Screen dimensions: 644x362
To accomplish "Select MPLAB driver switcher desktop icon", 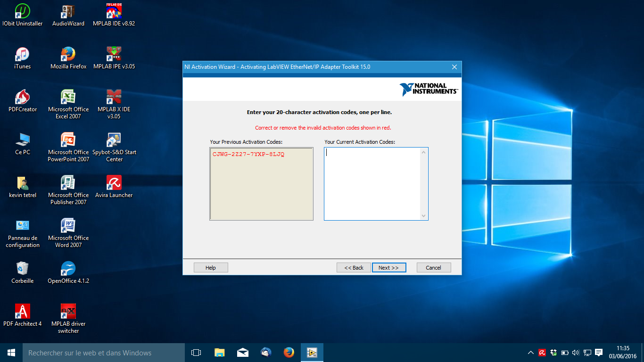I will pyautogui.click(x=68, y=319).
